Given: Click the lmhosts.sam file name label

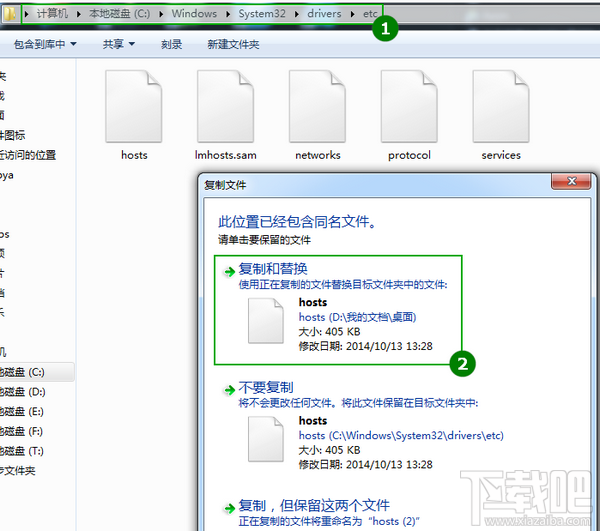Looking at the screenshot, I should 225,155.
